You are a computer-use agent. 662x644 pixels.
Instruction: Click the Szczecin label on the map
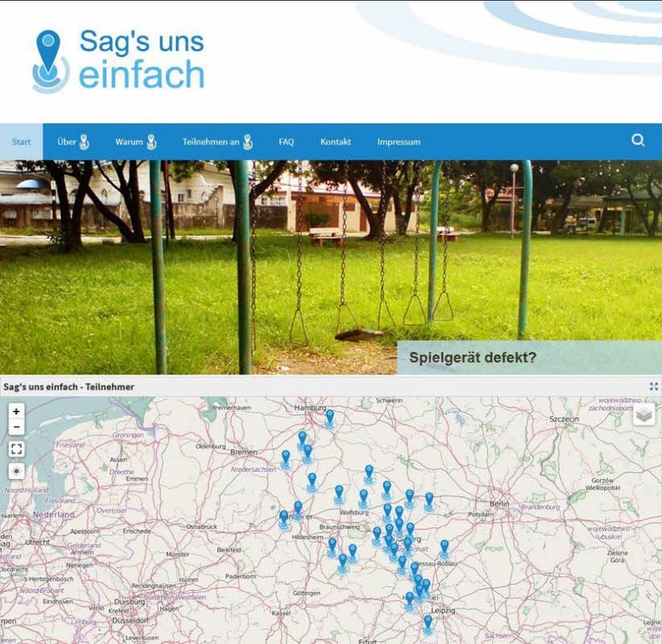click(564, 419)
